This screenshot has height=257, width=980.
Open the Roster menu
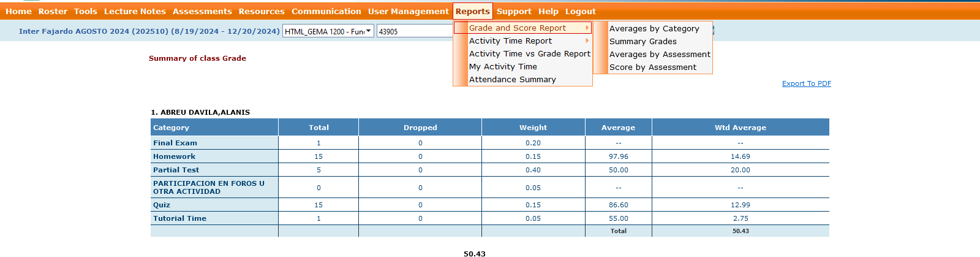[53, 11]
